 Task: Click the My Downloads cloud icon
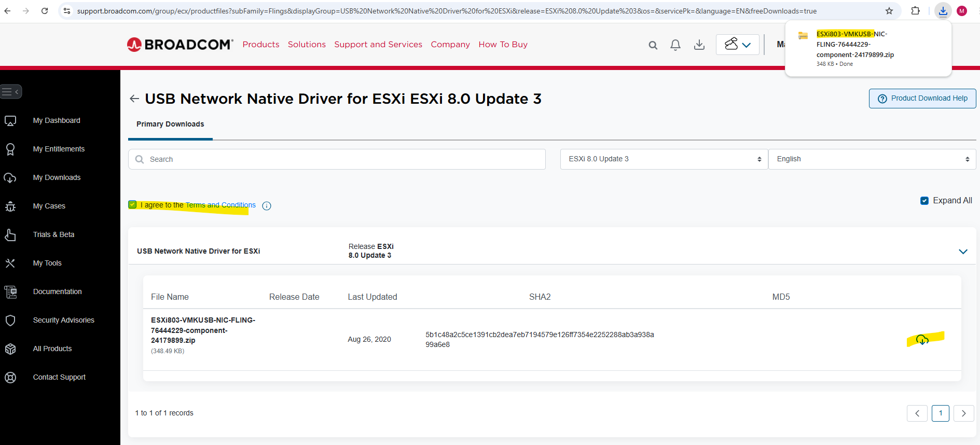(x=10, y=178)
